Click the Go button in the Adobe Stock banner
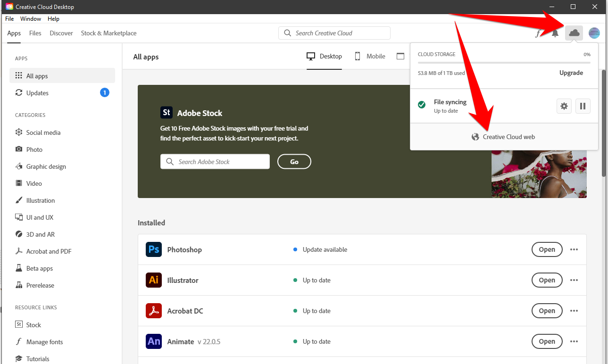Viewport: 608px width, 364px height. point(294,162)
